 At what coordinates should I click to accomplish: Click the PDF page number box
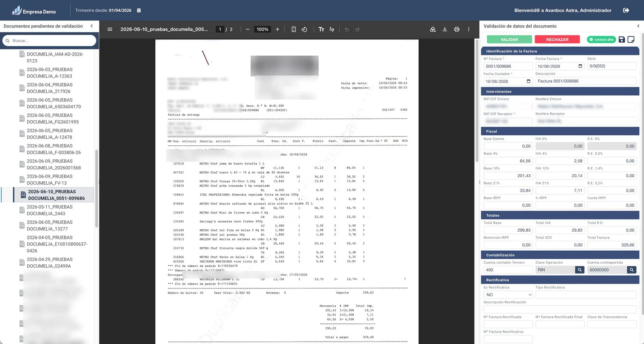pyautogui.click(x=220, y=29)
